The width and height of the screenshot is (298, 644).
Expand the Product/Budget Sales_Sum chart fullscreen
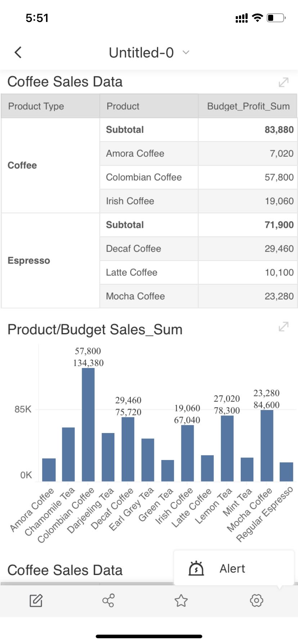pyautogui.click(x=283, y=326)
